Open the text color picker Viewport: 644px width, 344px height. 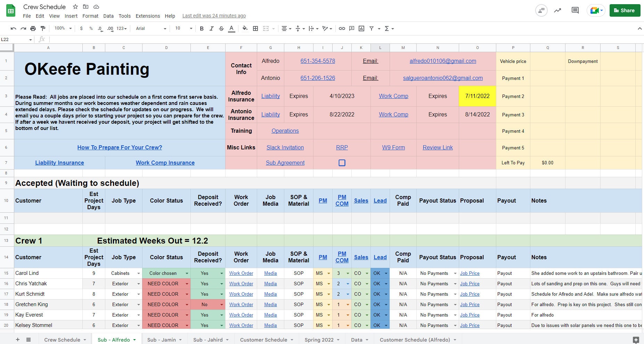pos(231,28)
